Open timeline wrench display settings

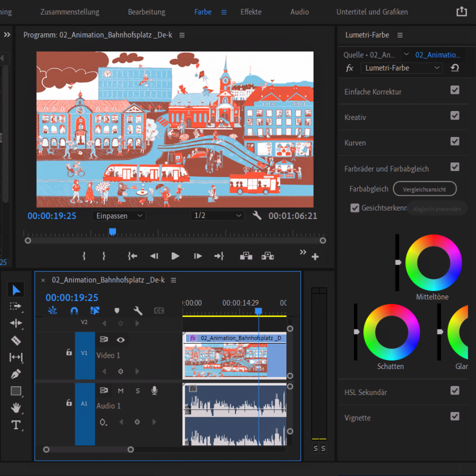pos(138,310)
